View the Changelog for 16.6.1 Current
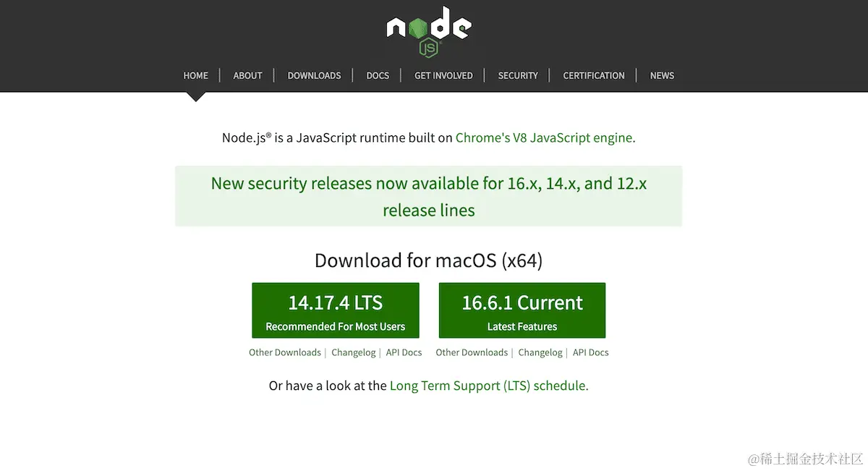The height and width of the screenshot is (471, 868). [x=540, y=352]
